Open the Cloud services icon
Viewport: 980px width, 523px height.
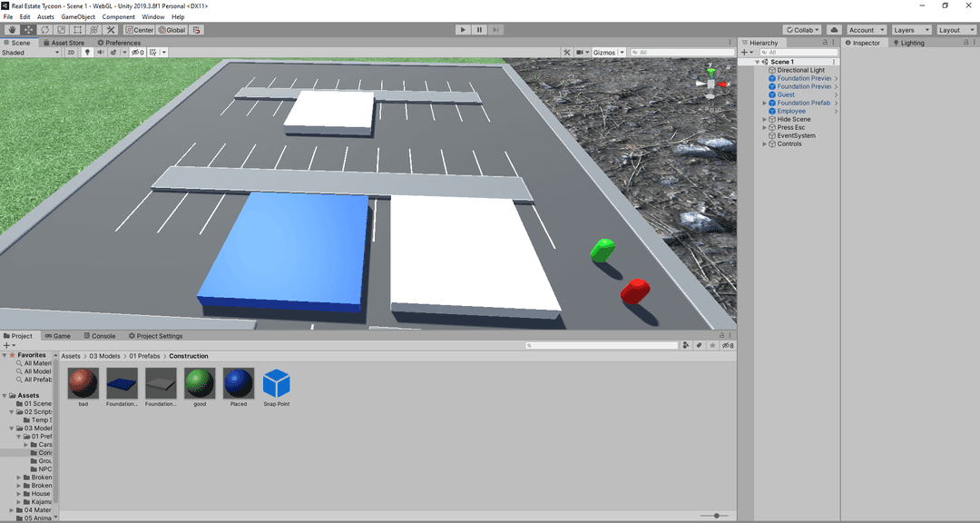[834, 30]
